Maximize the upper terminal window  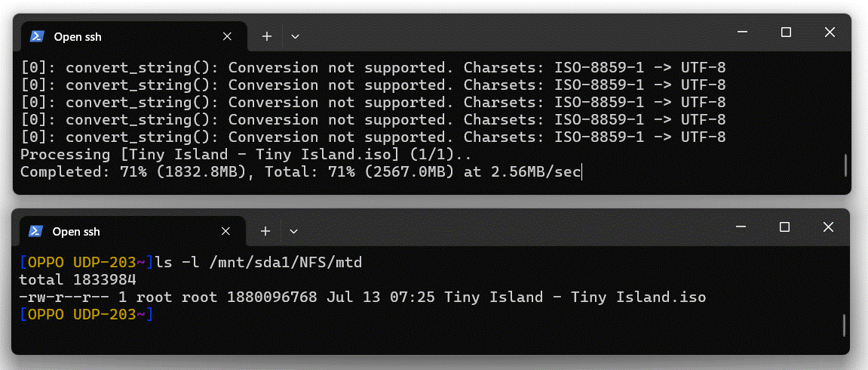(786, 32)
